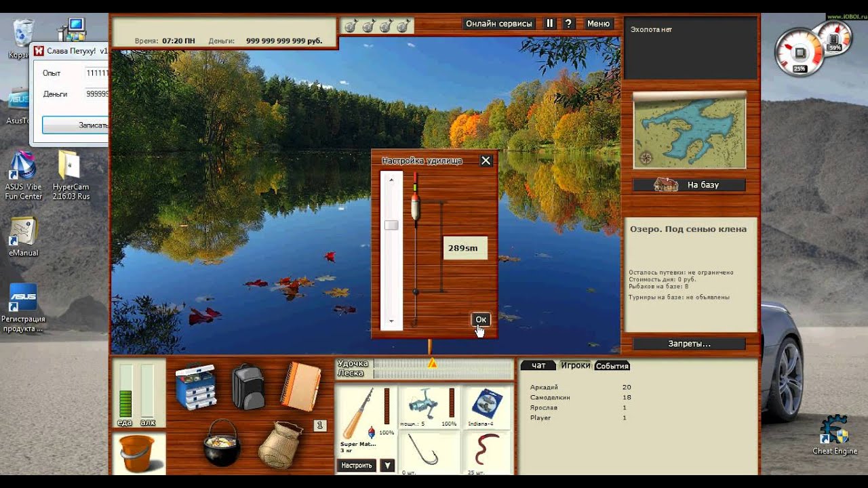Click the rod durability bar at 100%
868x488 pixels.
point(387,406)
